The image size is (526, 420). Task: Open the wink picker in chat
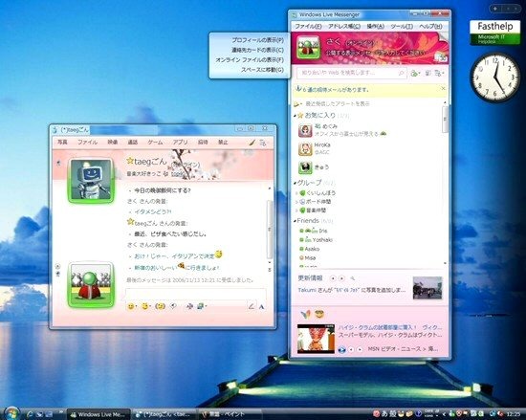pos(145,306)
